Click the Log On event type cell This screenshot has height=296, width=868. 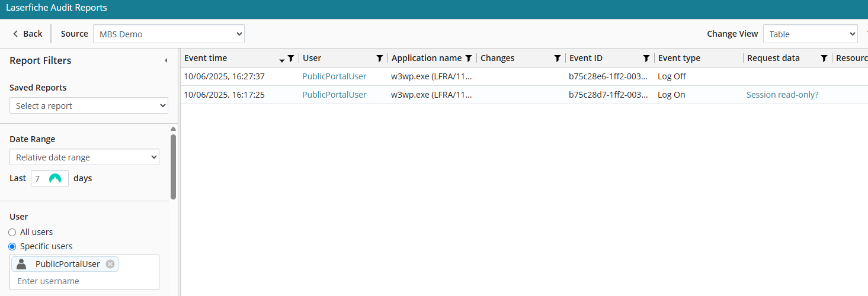[x=671, y=95]
